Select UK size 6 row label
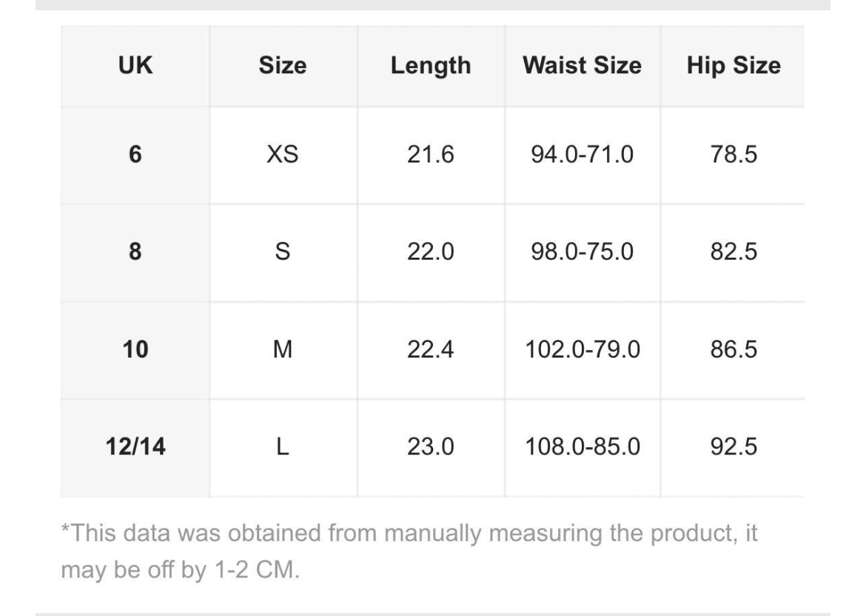 pos(135,155)
